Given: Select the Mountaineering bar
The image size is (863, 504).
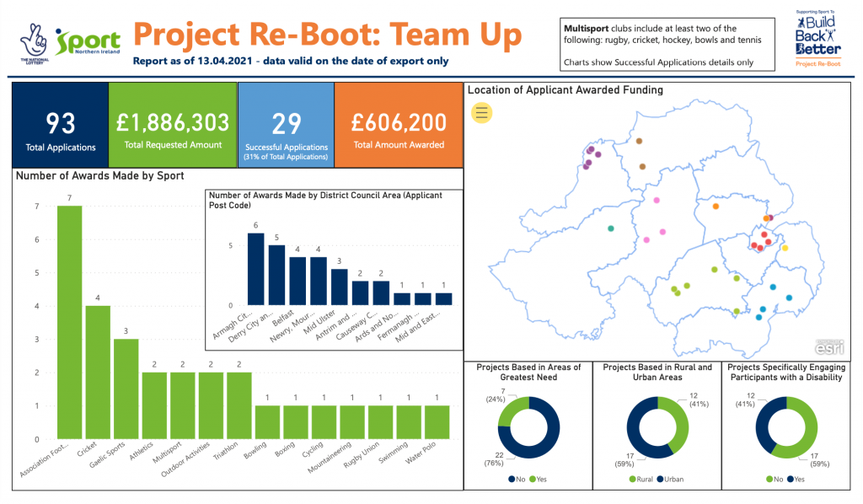Looking at the screenshot, I should coord(352,422).
